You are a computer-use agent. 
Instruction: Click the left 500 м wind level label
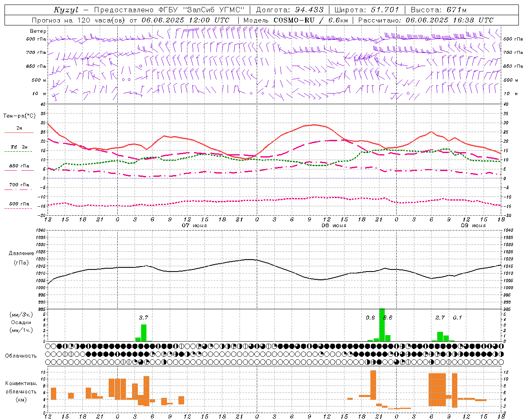(x=39, y=80)
